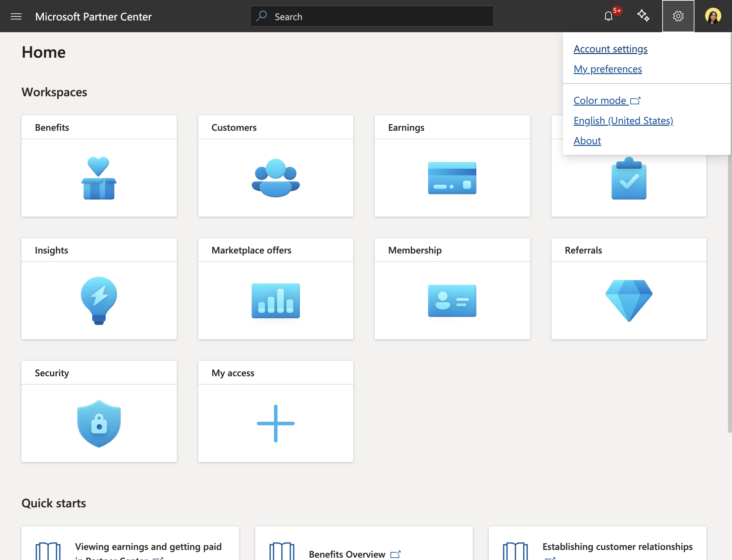Open the Referrals workspace title
This screenshot has width=732, height=560.
[583, 250]
